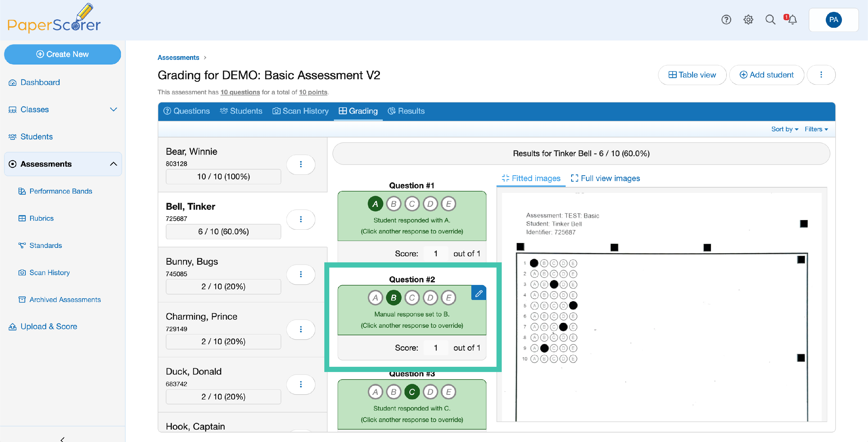The image size is (868, 442).
Task: Open the three-dot menu for Bell, Tinker
Action: (x=301, y=219)
